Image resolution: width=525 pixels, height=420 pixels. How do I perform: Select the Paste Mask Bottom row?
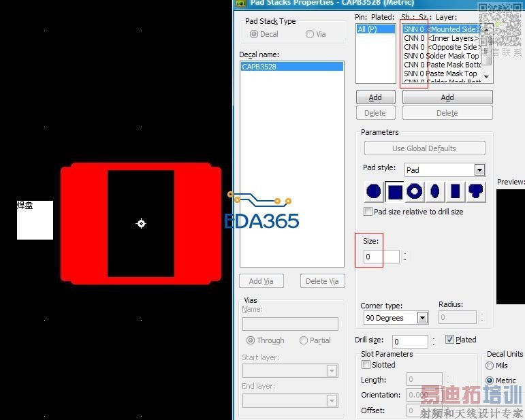pos(442,65)
